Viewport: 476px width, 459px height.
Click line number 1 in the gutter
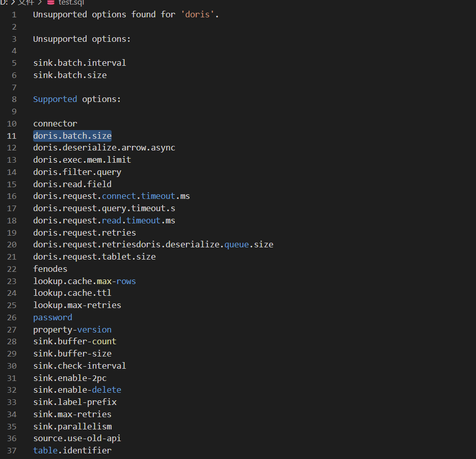(x=13, y=14)
